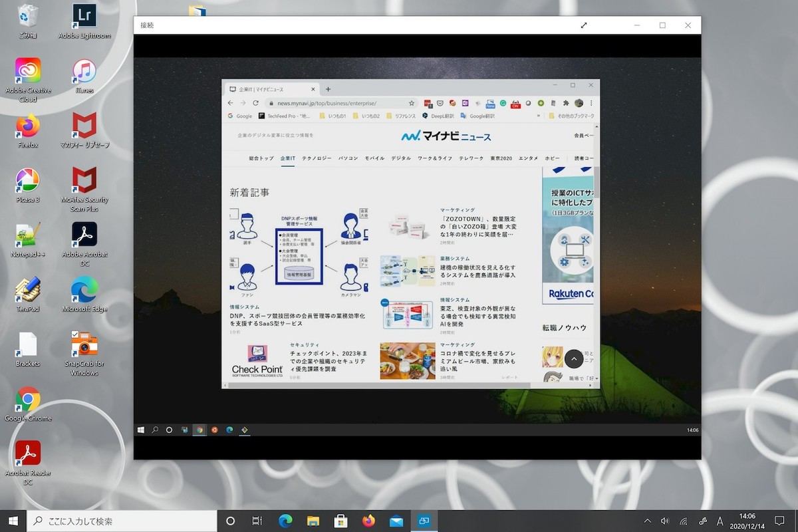Open その他のブックマーク folder
Screen dimensions: 798x532
pos(572,116)
